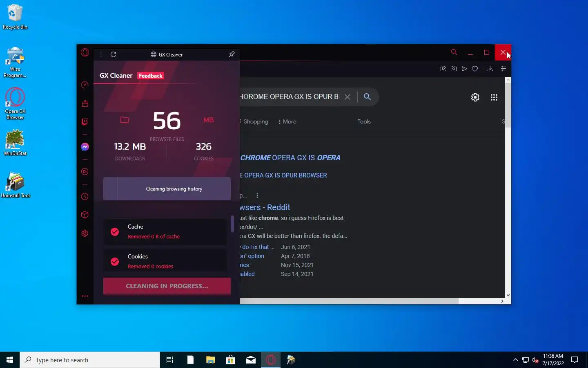Click the 326 cookies count

tap(204, 146)
